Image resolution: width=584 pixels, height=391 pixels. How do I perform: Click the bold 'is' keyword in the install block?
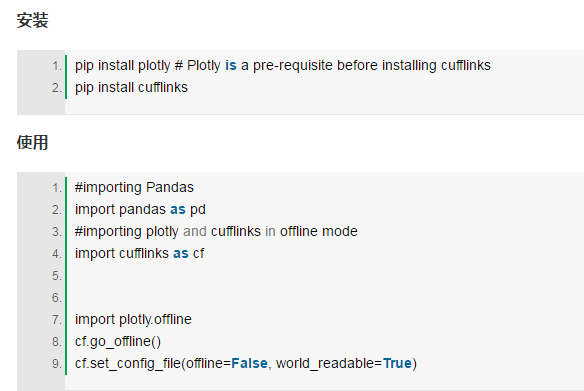click(231, 66)
